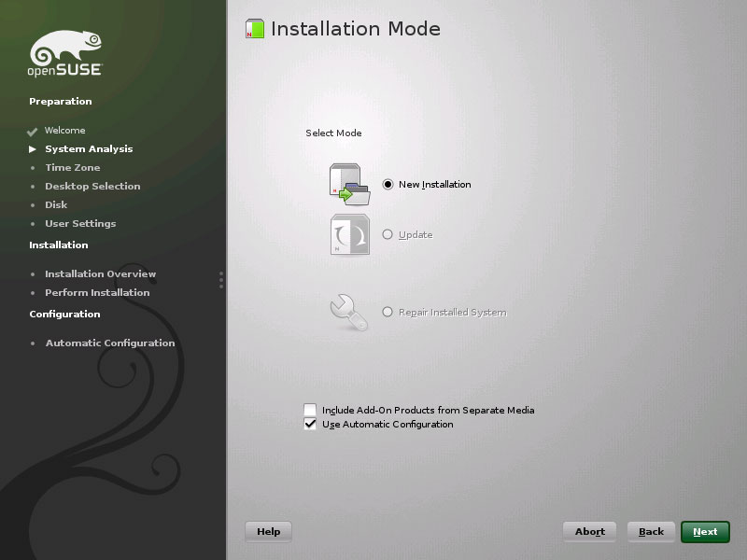Click the Configuration section heading

pyautogui.click(x=64, y=314)
